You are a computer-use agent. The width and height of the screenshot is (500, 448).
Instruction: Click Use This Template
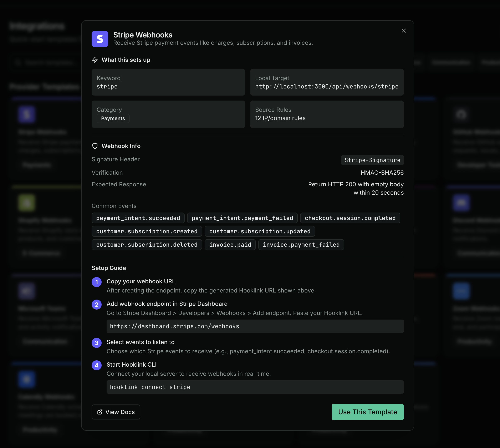(x=367, y=412)
